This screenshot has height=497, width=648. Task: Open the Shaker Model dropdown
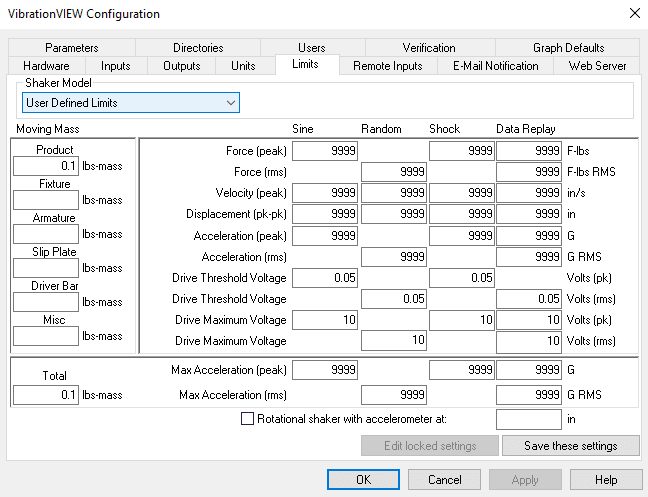coord(131,102)
